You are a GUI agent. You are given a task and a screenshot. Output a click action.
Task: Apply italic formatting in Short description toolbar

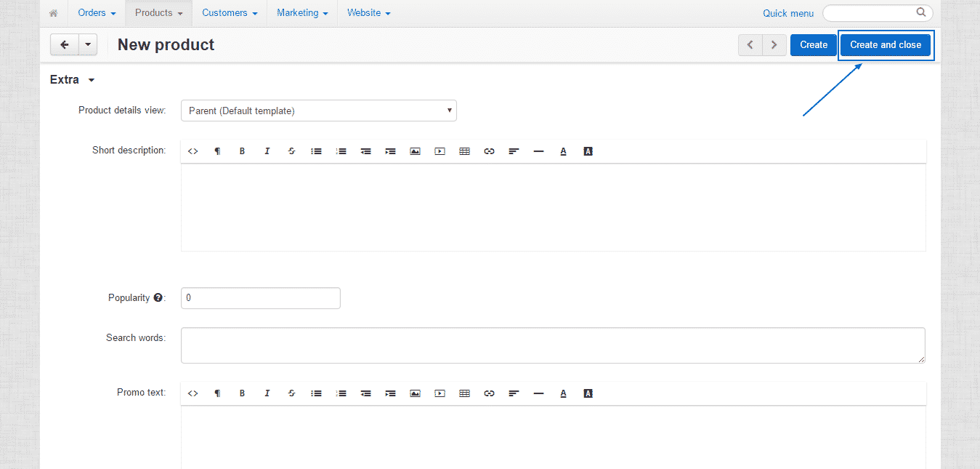(267, 151)
